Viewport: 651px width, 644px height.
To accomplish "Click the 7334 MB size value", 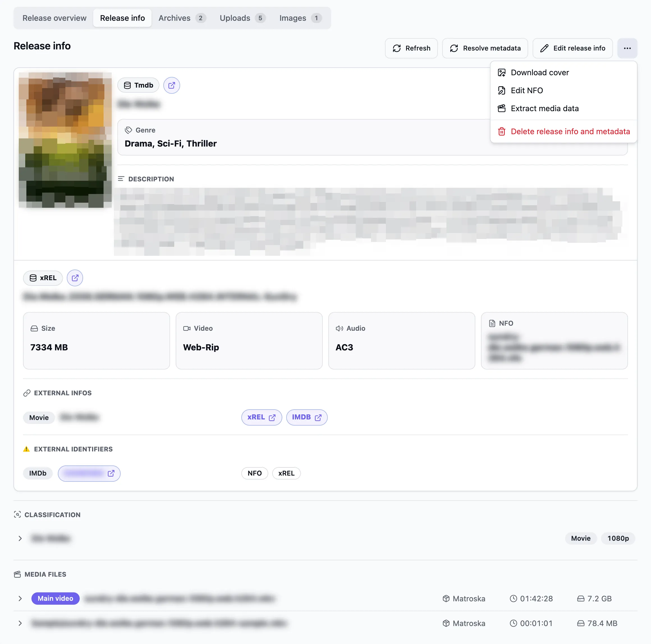I will pos(49,347).
